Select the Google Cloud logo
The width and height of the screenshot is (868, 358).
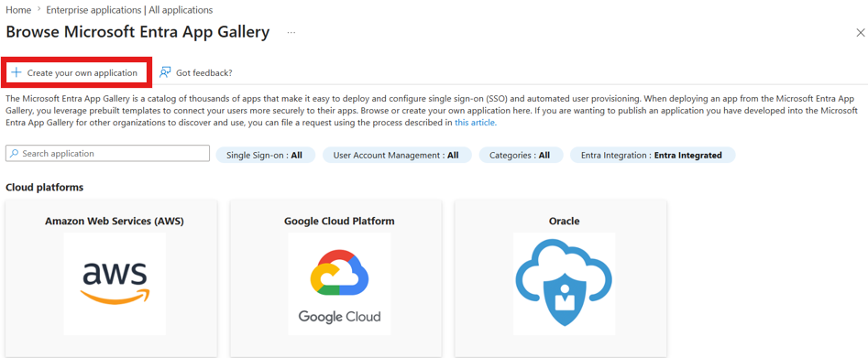[x=339, y=283]
